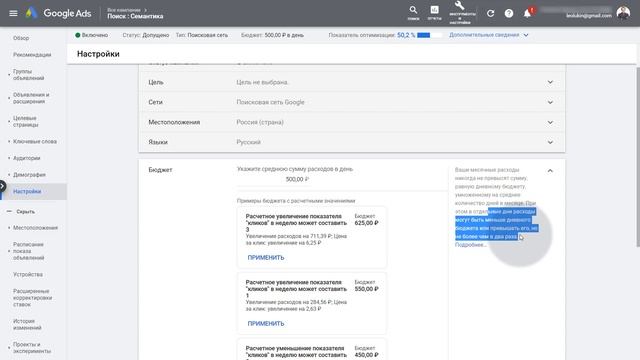Open the hamburger main menu
This screenshot has width=640, height=360.
pyautogui.click(x=13, y=13)
